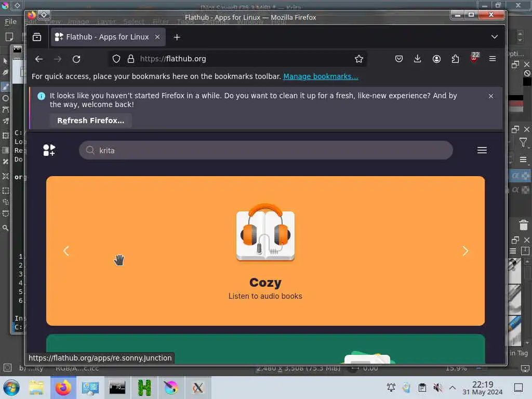Screen dimensions: 532x399
Task: Open the Windows-style Start menu button
Action: pos(11,388)
